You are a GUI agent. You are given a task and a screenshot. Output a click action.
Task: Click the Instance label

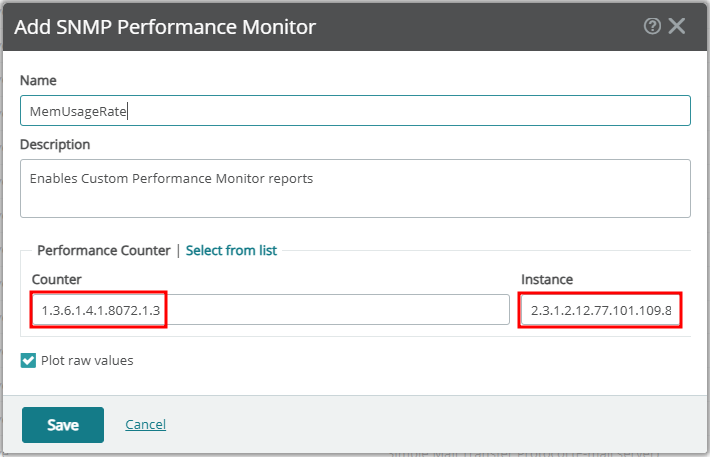(x=547, y=279)
